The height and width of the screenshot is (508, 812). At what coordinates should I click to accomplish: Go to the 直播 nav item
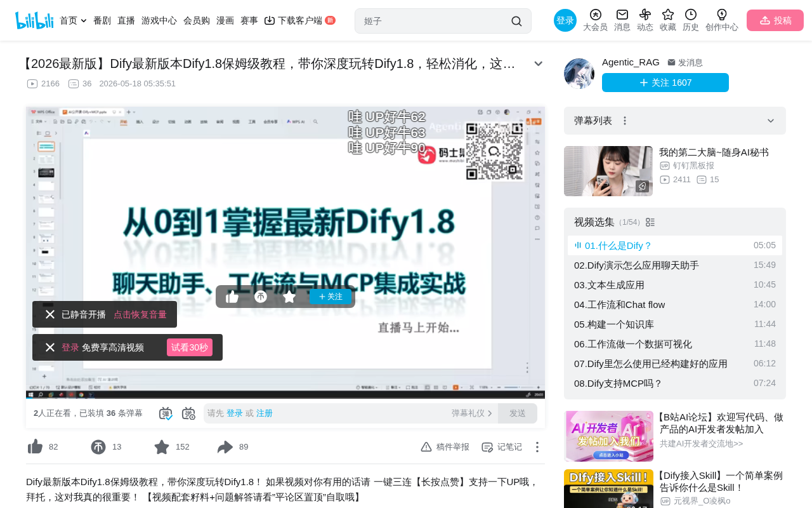pyautogui.click(x=126, y=20)
